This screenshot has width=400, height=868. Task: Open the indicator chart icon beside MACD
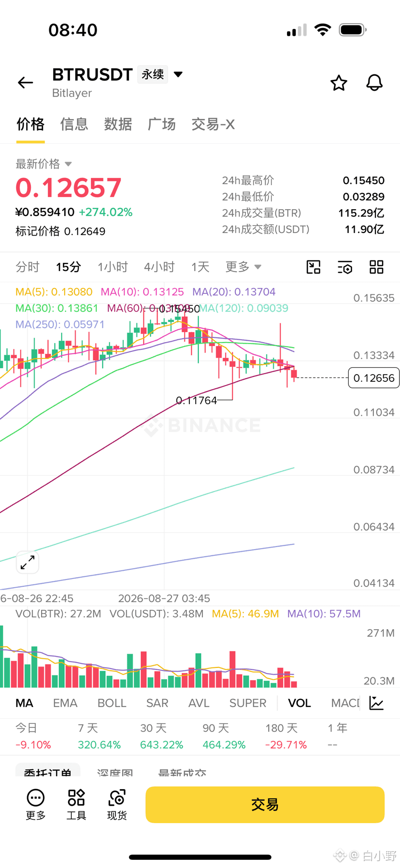click(376, 703)
